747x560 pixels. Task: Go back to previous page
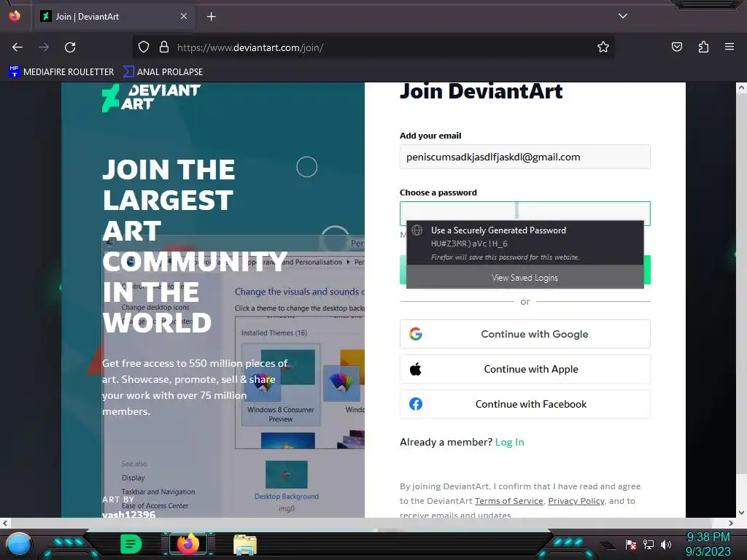[18, 47]
